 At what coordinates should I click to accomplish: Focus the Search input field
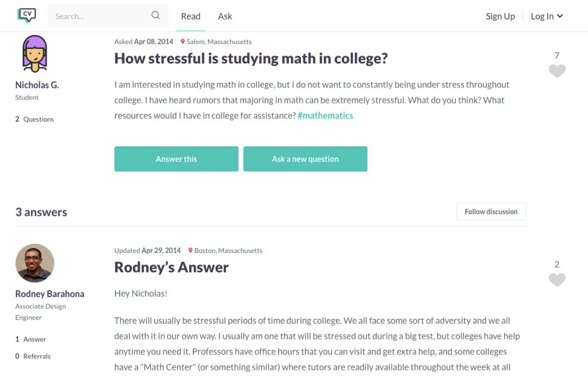[x=101, y=16]
